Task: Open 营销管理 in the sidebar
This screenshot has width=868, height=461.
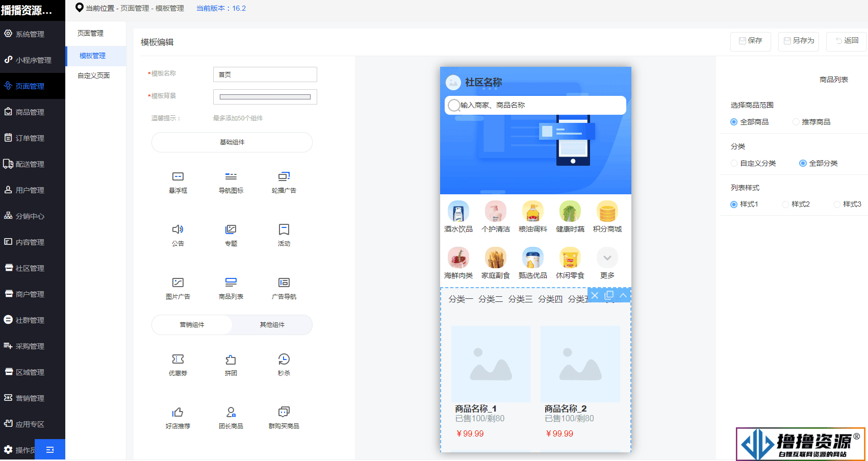Action: tap(33, 398)
